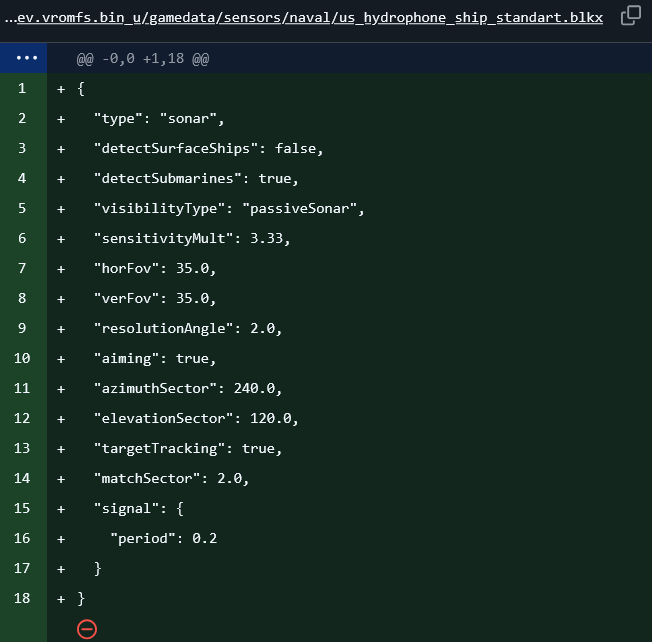Click line number 15 beside the signal block
Screen dimensions: 652x642
click(x=23, y=509)
